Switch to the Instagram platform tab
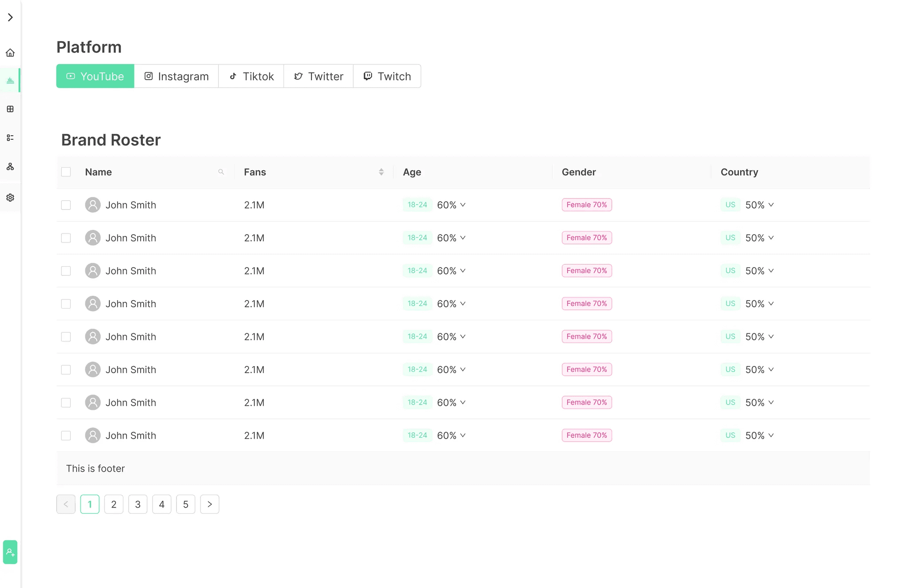Viewport: 906px width, 588px height. tap(176, 76)
